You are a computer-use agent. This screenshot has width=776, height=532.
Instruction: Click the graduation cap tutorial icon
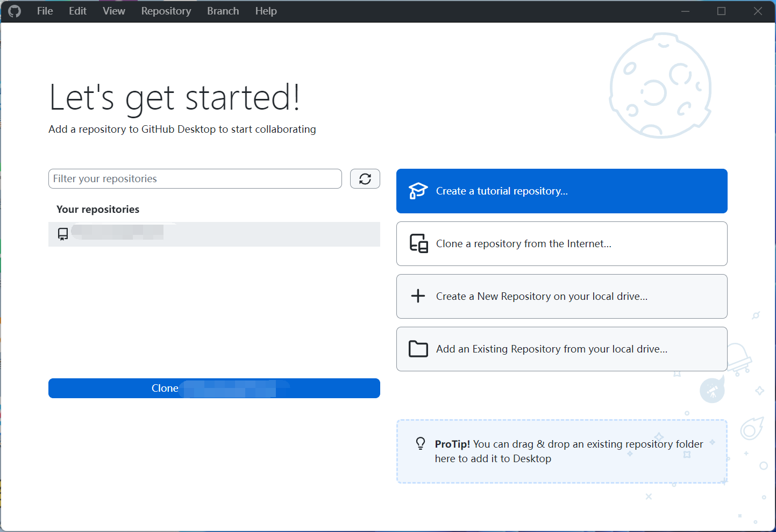(x=418, y=191)
